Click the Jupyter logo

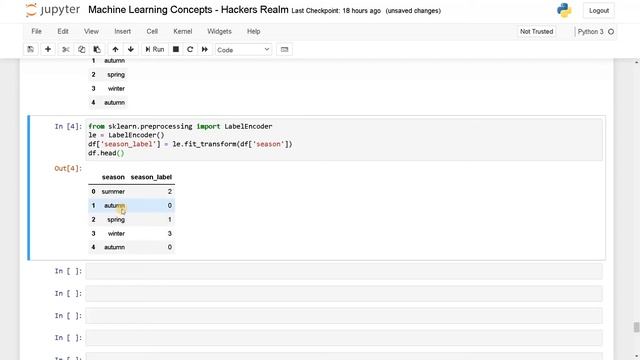pyautogui.click(x=53, y=10)
